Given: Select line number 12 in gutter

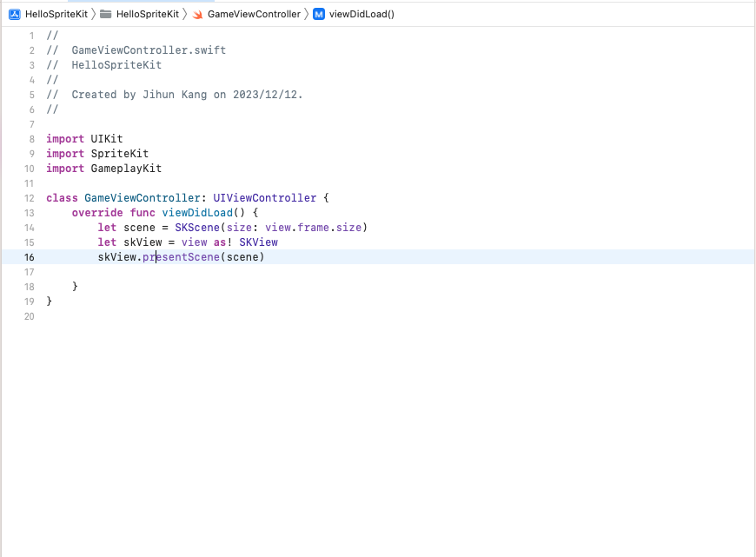Looking at the screenshot, I should pos(30,198).
